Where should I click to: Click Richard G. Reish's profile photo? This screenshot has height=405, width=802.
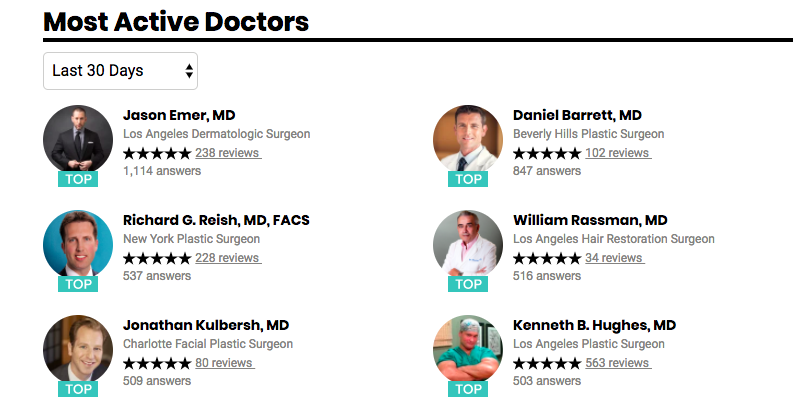[78, 244]
